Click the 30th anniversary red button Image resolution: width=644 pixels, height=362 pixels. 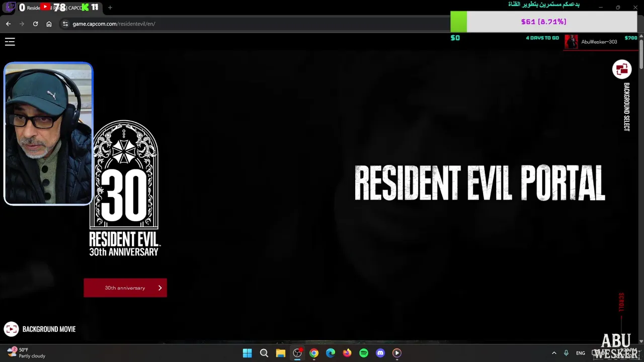(125, 288)
